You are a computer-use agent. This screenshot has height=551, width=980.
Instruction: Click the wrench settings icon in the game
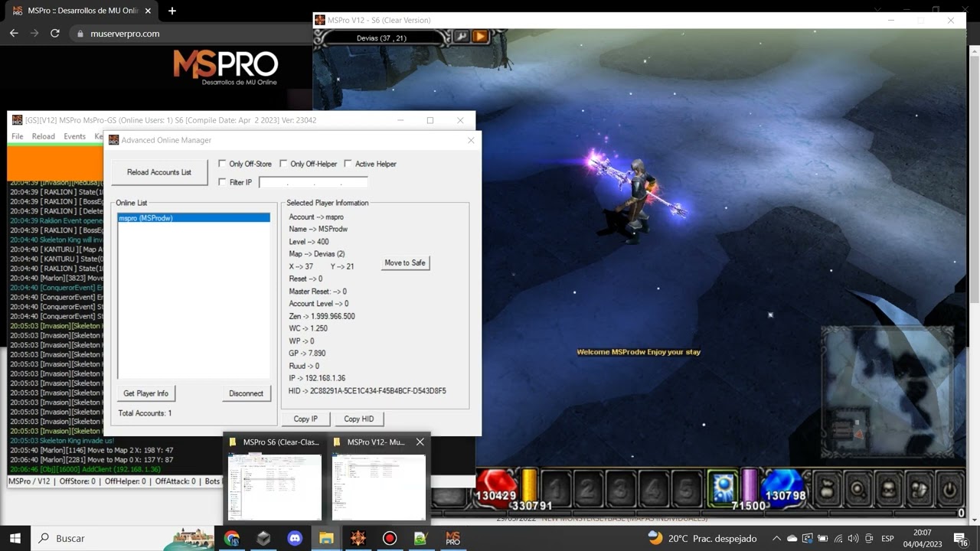pos(462,36)
